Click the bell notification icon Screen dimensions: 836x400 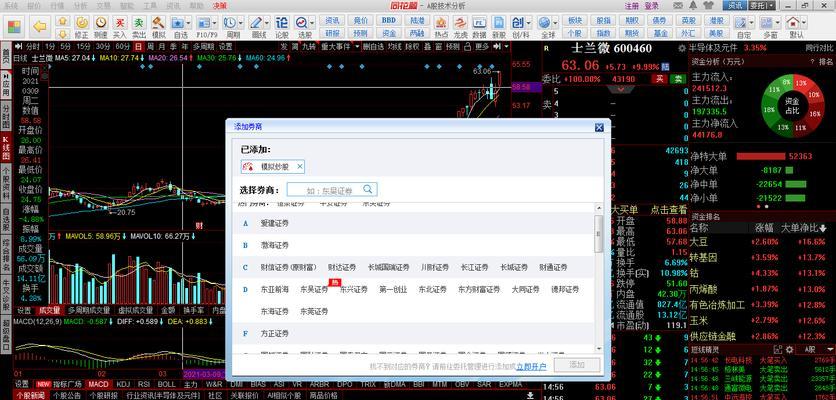(693, 5)
